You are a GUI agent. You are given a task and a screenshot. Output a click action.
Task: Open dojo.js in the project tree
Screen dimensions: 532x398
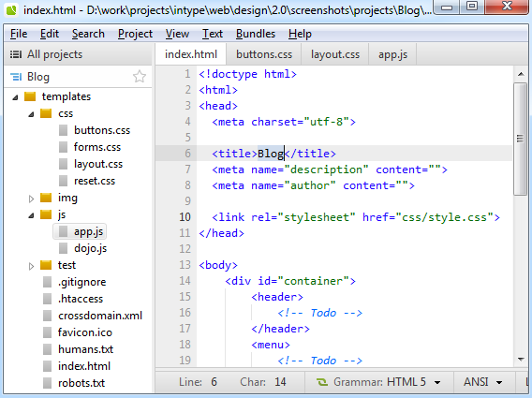click(90, 248)
